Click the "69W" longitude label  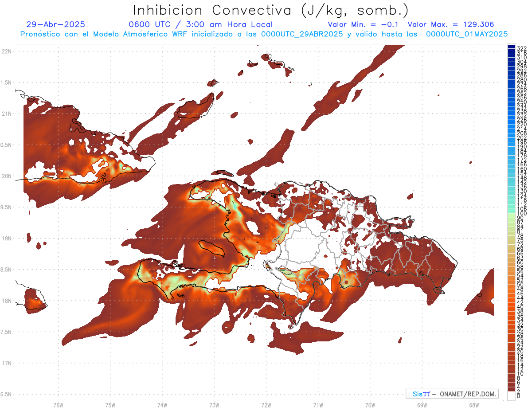click(422, 404)
